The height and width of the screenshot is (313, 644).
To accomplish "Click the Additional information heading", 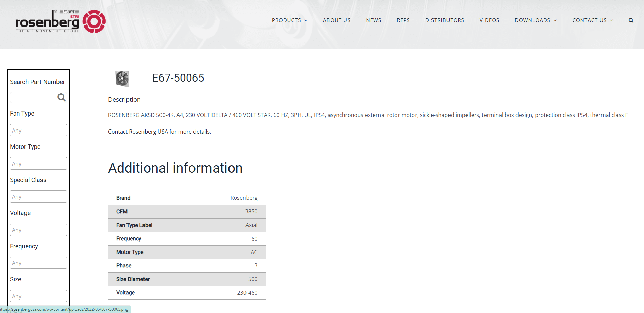I will [x=175, y=168].
